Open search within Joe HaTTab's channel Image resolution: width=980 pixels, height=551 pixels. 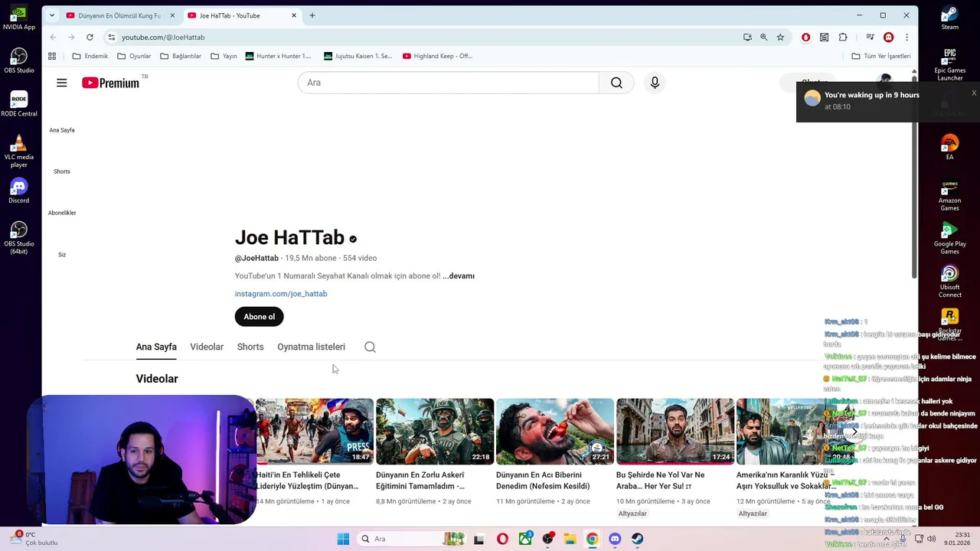point(370,347)
